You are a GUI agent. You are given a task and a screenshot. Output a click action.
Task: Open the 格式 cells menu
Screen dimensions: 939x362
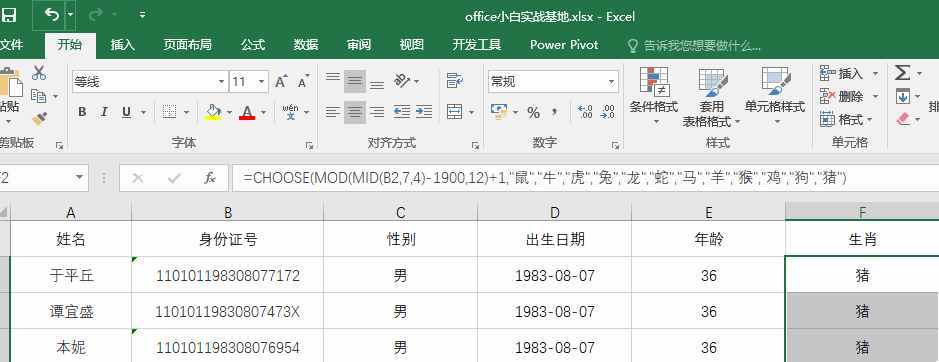point(846,119)
